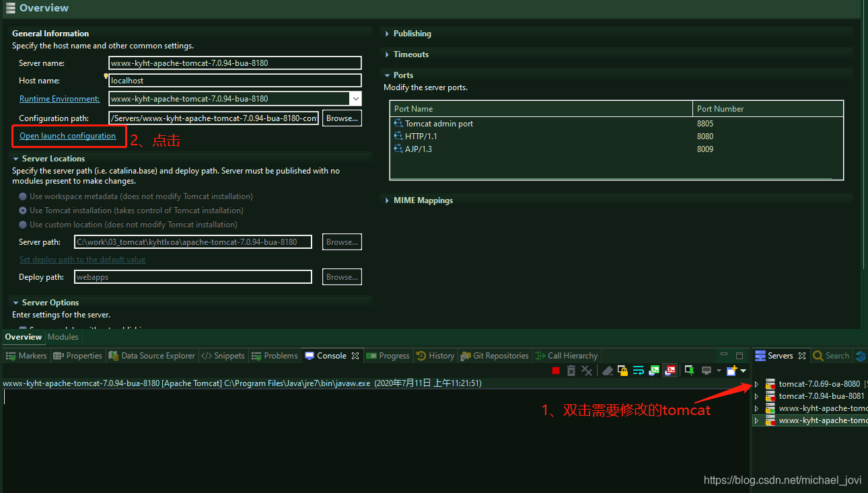Expand the Timeouts section

click(387, 54)
